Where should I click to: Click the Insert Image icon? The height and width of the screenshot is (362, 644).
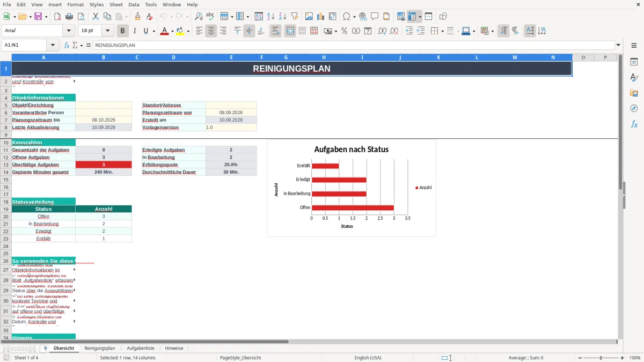pyautogui.click(x=309, y=17)
